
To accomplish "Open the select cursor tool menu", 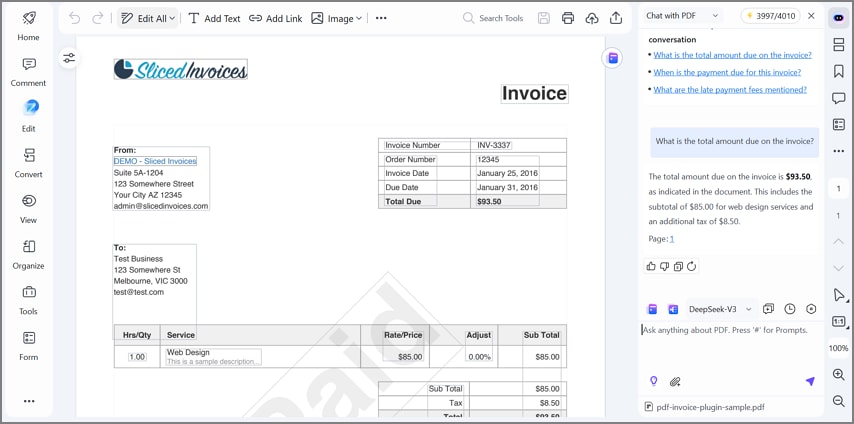I will (x=839, y=295).
